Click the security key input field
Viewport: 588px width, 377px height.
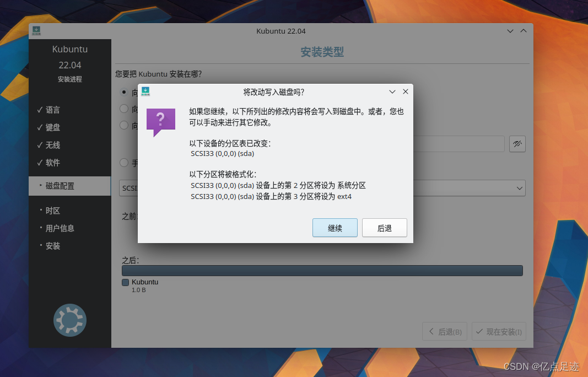point(458,144)
